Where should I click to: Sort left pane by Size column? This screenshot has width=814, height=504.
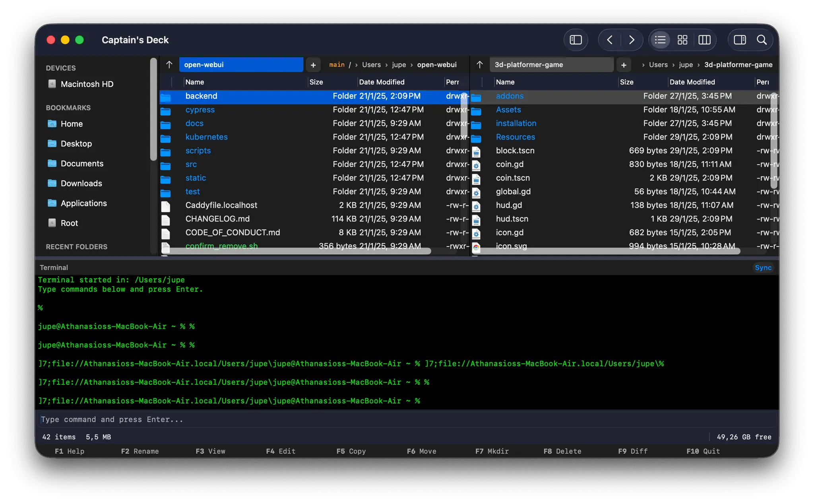click(x=316, y=82)
